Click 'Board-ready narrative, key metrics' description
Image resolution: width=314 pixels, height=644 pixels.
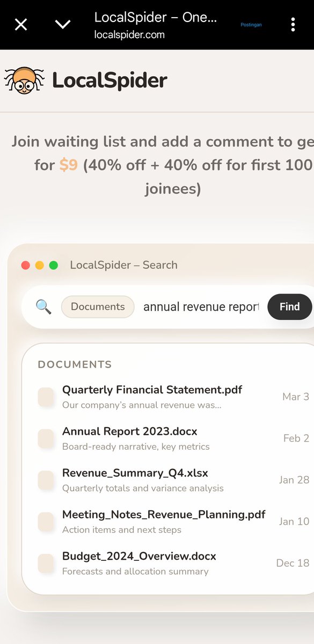[x=136, y=447]
